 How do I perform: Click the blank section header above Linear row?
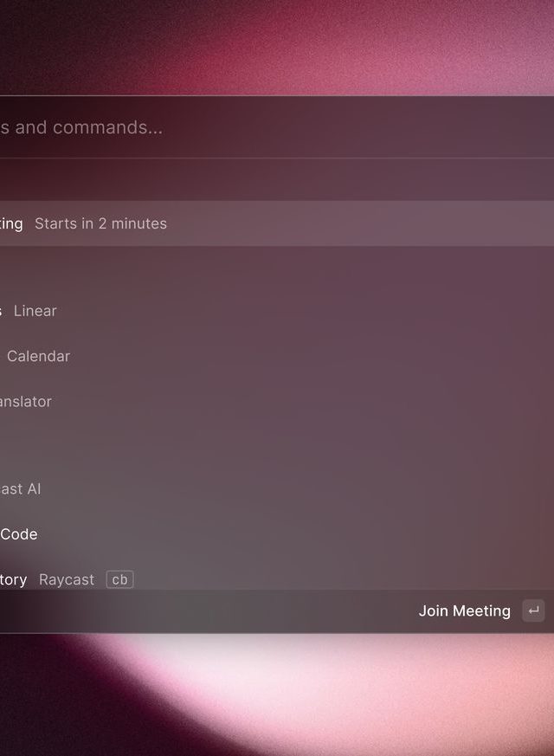(260, 268)
